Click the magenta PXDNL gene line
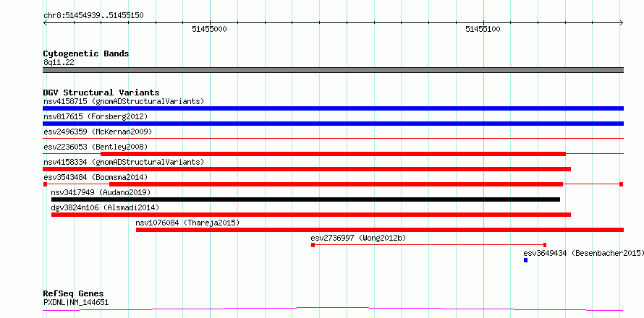 333,309
